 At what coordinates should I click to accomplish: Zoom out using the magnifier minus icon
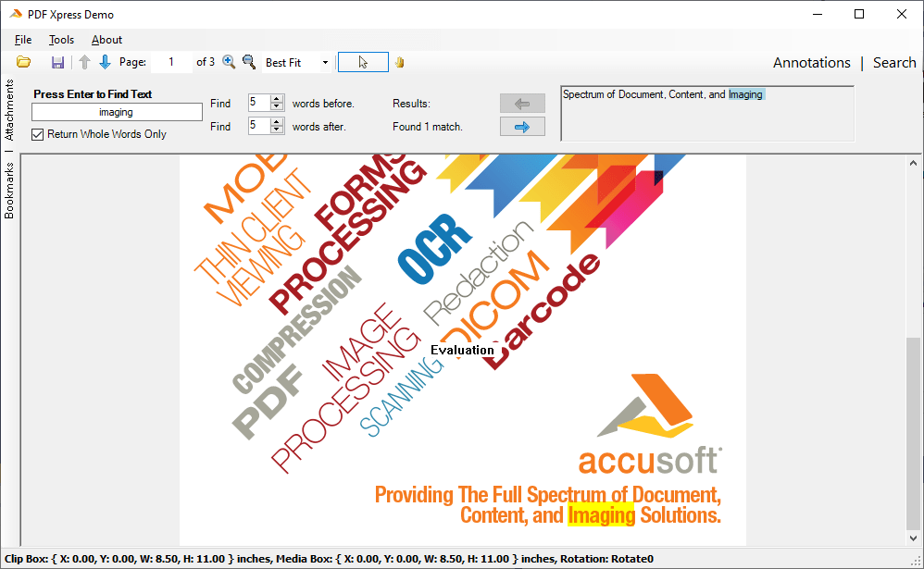pyautogui.click(x=248, y=62)
